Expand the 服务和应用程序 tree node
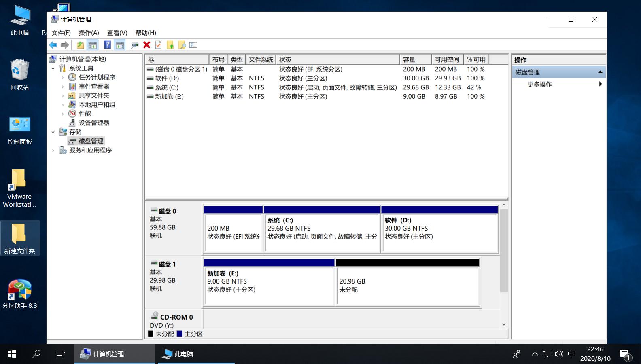 (53, 150)
